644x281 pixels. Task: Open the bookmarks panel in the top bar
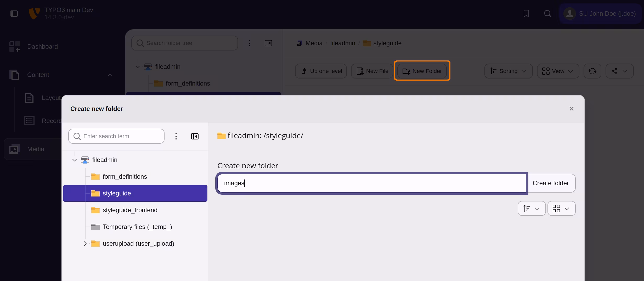(x=526, y=14)
